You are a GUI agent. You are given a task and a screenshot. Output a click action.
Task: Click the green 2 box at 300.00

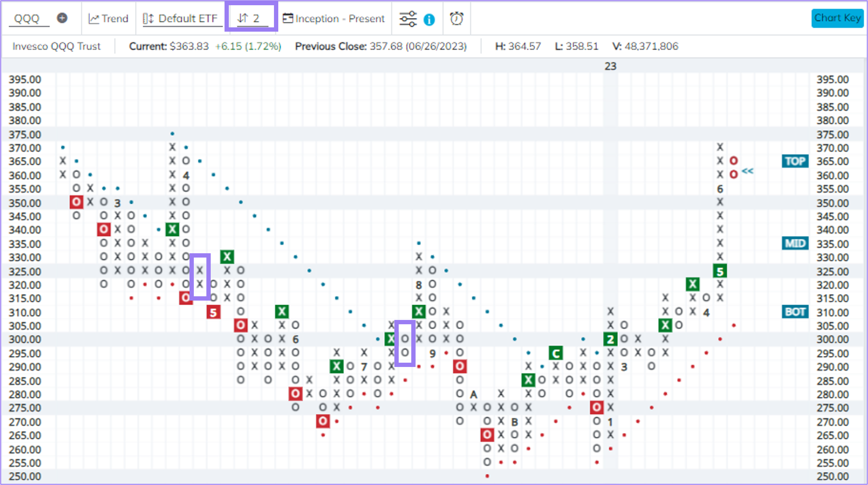[610, 339]
